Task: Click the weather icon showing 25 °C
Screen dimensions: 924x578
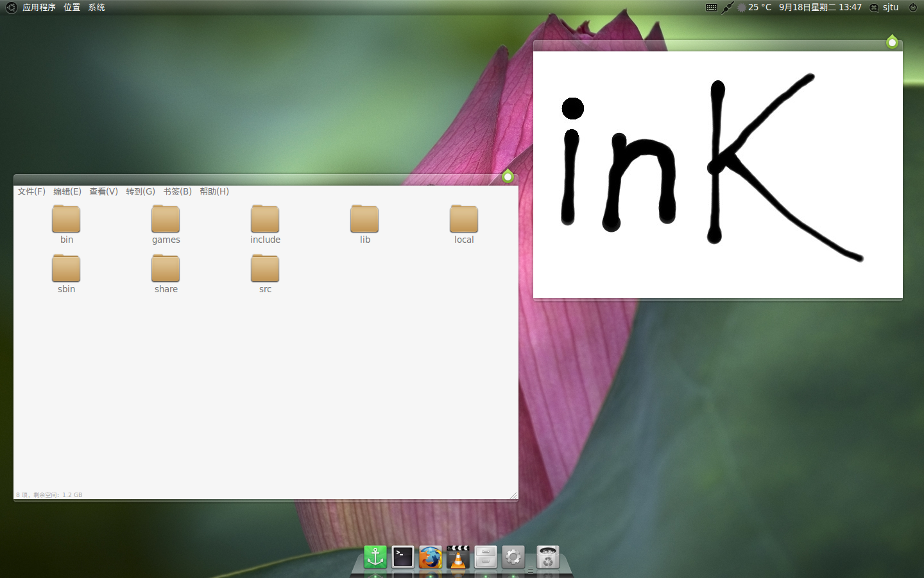Action: 742,8
